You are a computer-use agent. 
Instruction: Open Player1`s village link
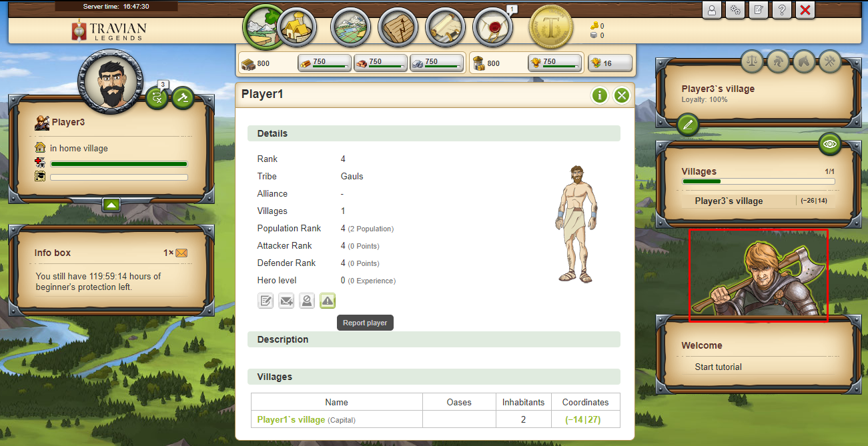(291, 419)
